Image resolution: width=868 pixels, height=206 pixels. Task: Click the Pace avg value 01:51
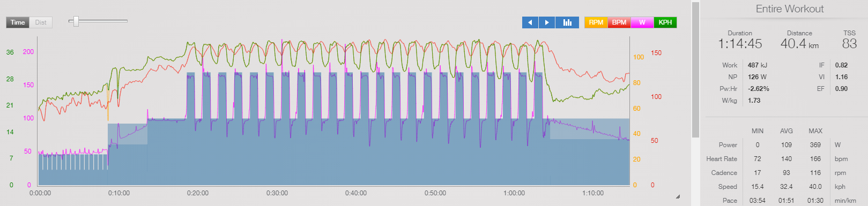pos(786,201)
